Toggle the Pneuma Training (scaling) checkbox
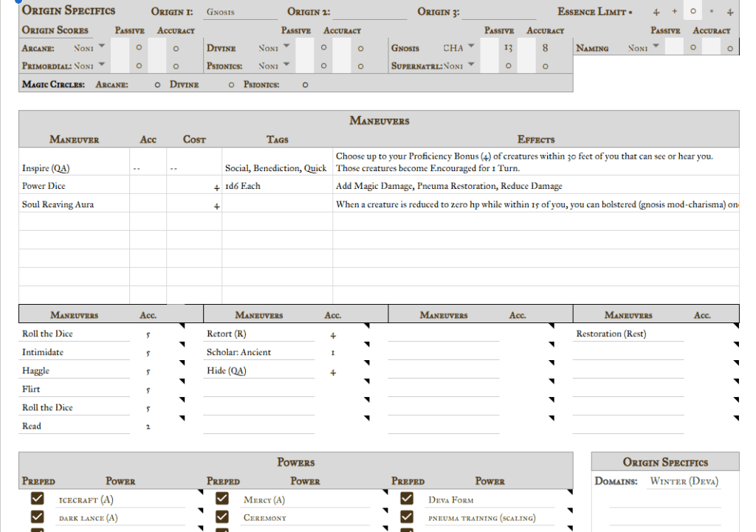756x532 pixels. pos(407,517)
